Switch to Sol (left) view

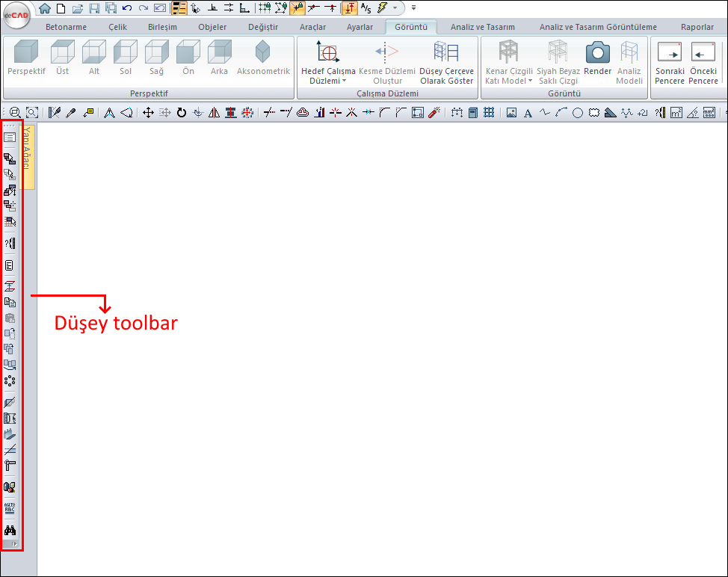[x=126, y=58]
